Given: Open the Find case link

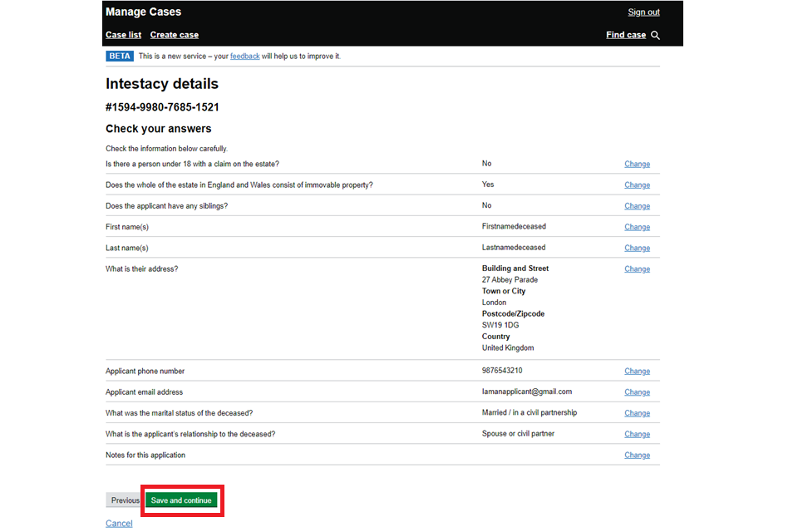Looking at the screenshot, I should coord(626,35).
